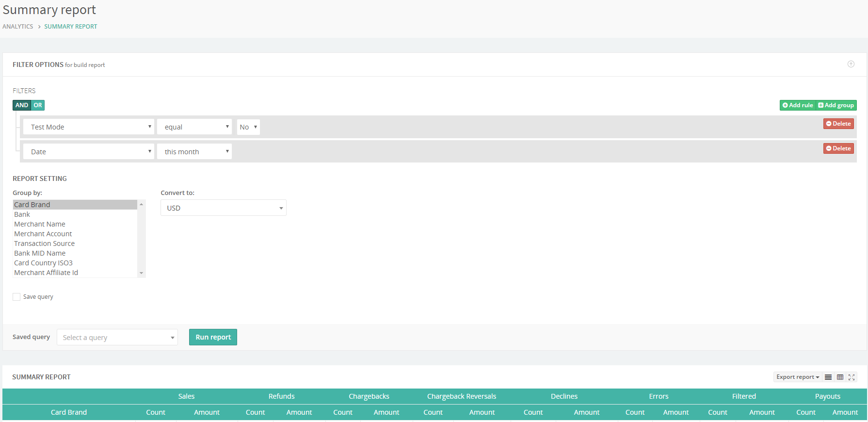This screenshot has height=422, width=868.
Task: Click the Payouts Count column header
Action: point(806,412)
